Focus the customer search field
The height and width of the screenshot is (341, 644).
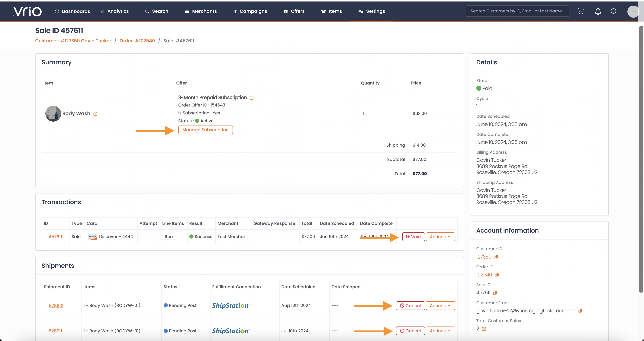517,11
